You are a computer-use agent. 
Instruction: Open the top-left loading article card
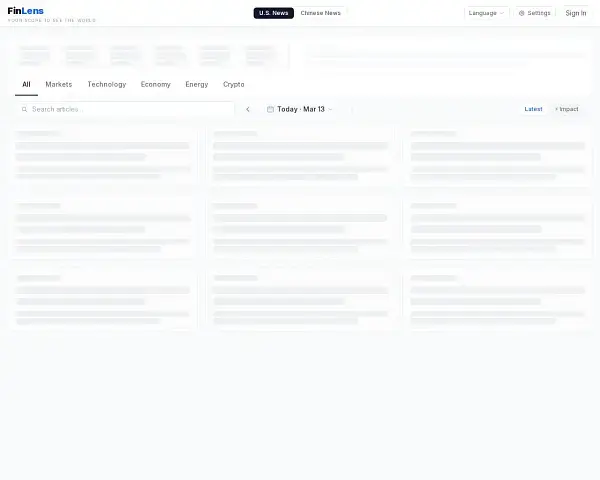(103, 156)
